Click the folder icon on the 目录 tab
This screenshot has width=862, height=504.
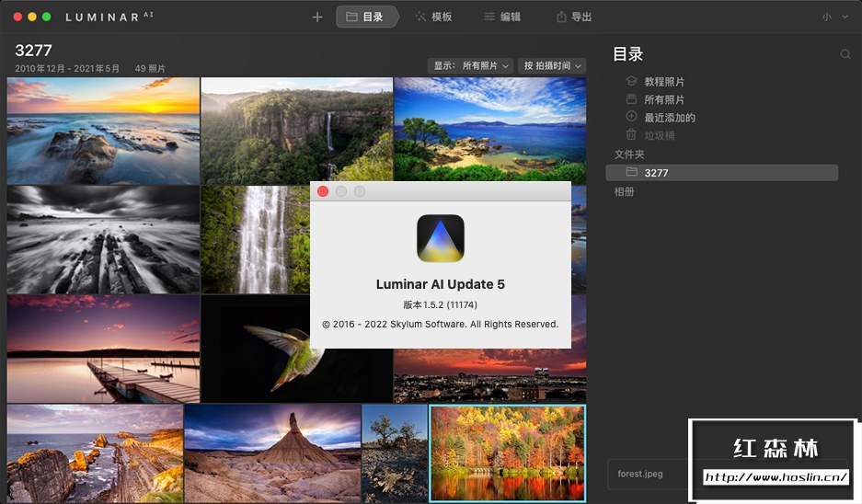click(x=351, y=17)
